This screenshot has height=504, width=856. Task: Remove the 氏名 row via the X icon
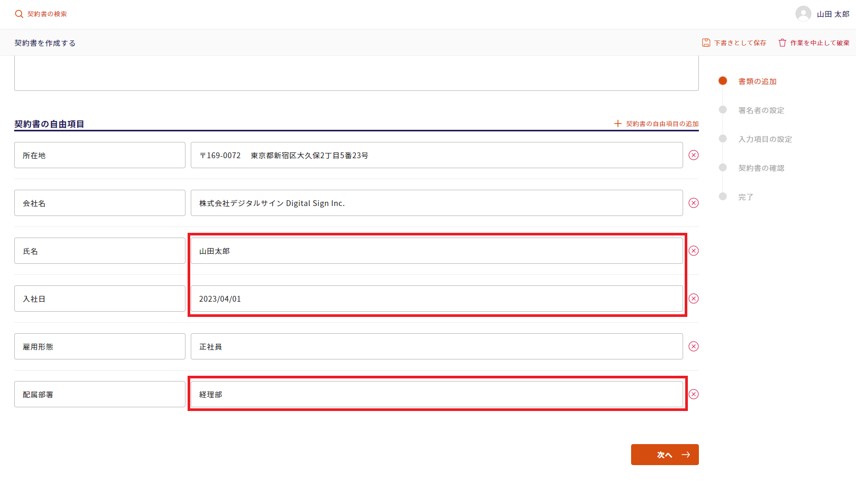tap(694, 251)
